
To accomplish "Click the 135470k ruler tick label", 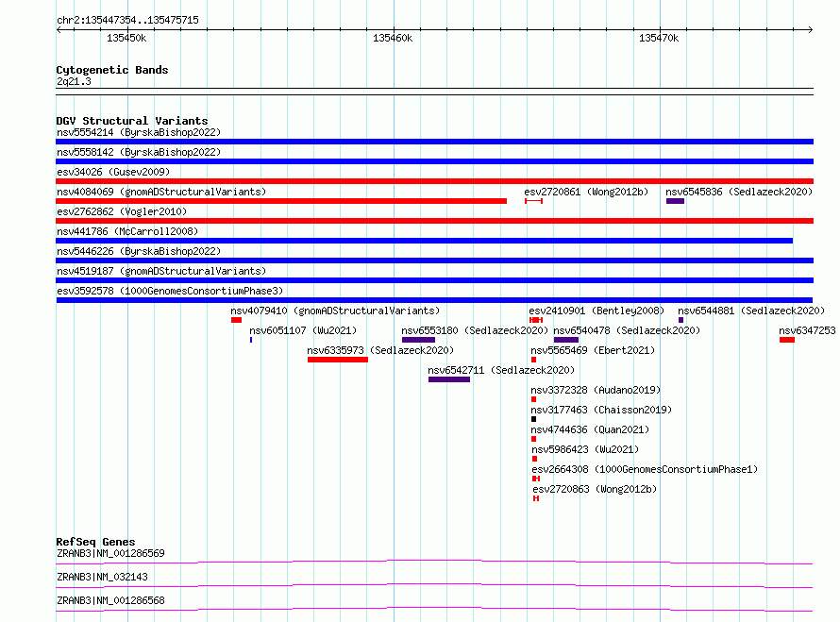I will tap(659, 38).
